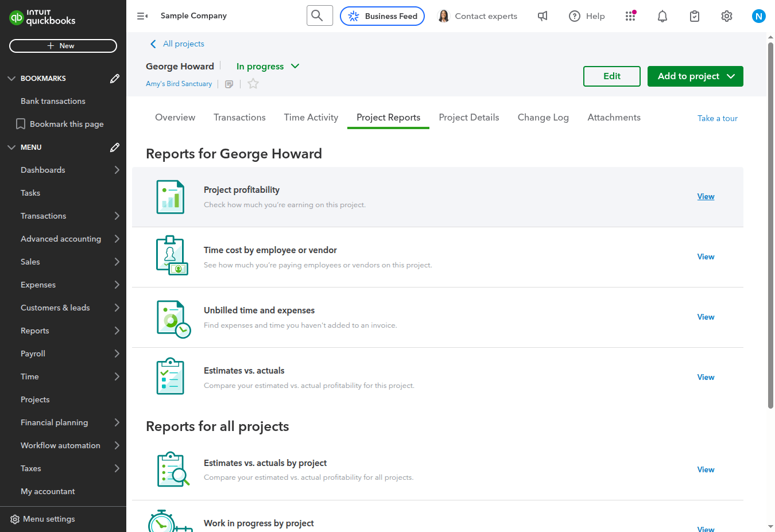The height and width of the screenshot is (532, 775).
Task: Expand Financial planning submenu arrow
Action: pyautogui.click(x=117, y=422)
